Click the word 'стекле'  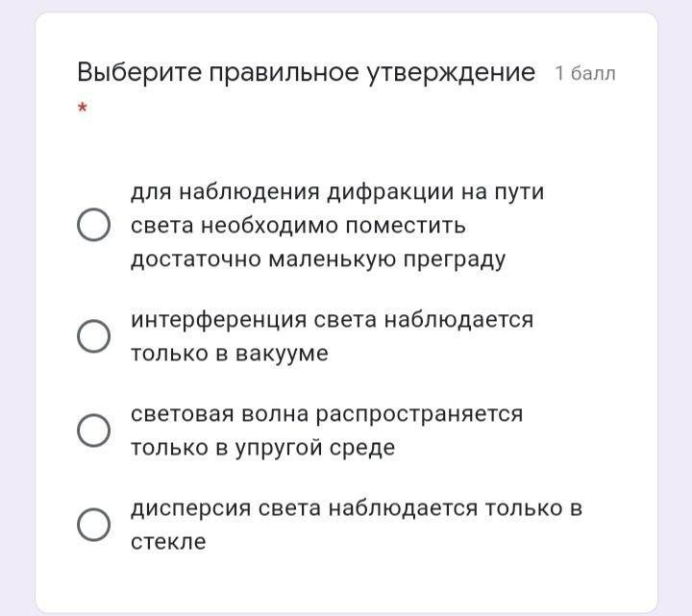(x=168, y=542)
